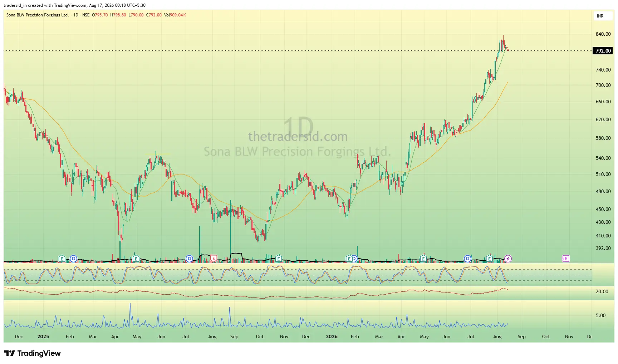Click the TradingView logo
This screenshot has height=364, width=618.
[33, 353]
